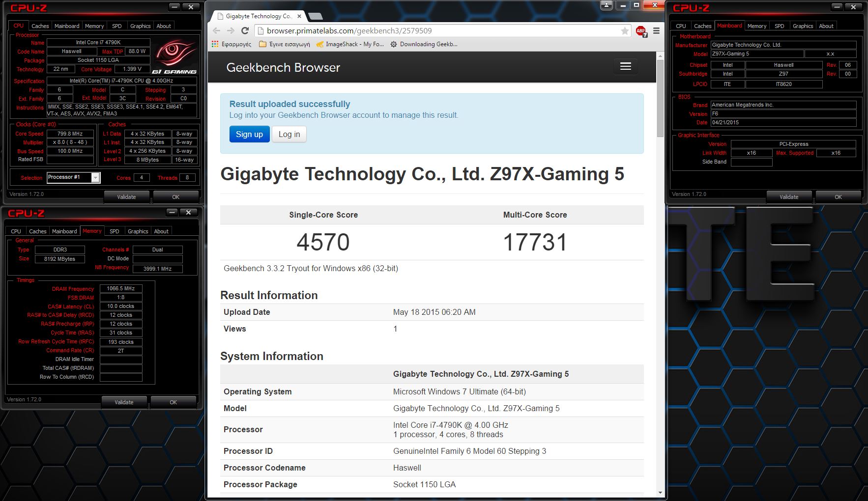Open the Apps bookmarks shortcut
The image size is (868, 501).
point(231,44)
